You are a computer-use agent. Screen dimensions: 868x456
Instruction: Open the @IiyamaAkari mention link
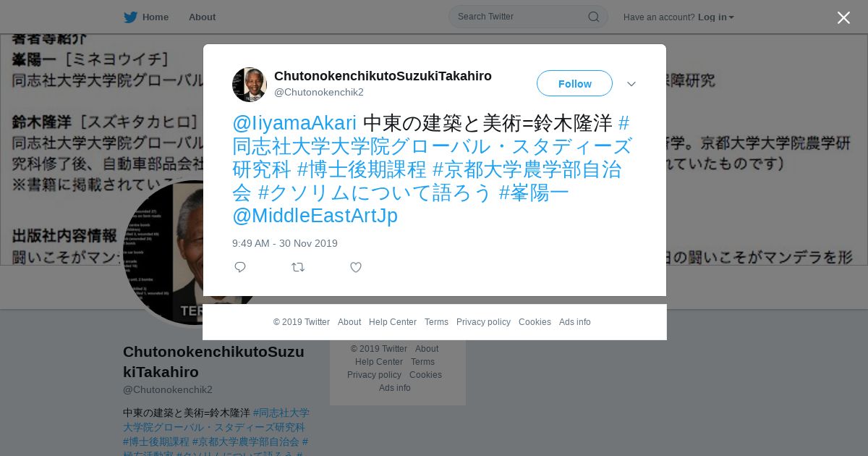tap(294, 123)
